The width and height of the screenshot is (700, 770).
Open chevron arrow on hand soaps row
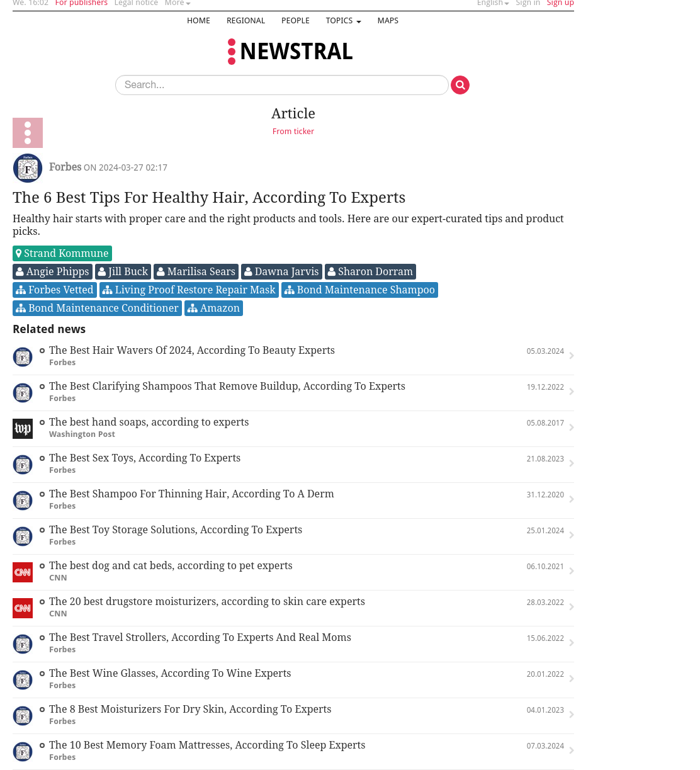(x=572, y=427)
